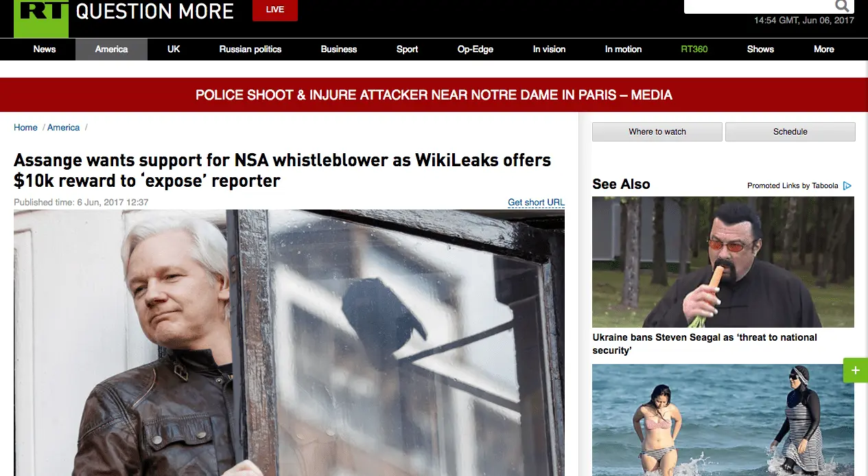This screenshot has height=476, width=868.
Task: Open the Op-Edge section
Action: (x=476, y=49)
